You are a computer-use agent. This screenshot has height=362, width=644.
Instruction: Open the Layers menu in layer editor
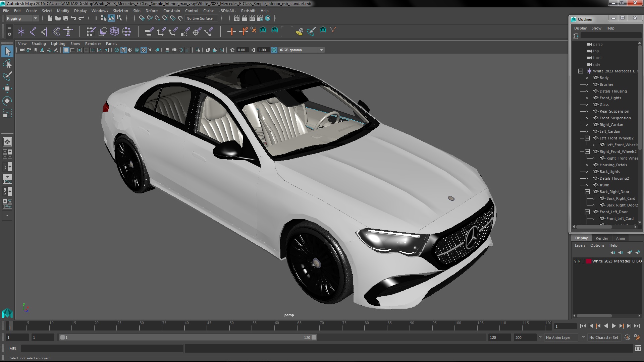[x=580, y=245]
